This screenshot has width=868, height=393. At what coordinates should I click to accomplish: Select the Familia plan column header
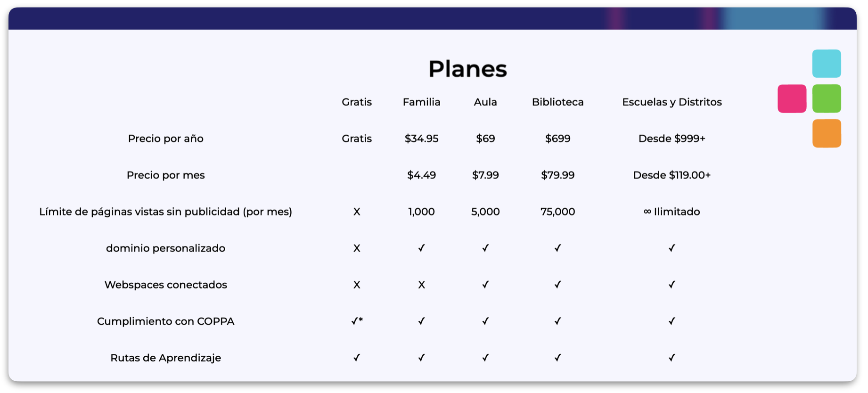tap(421, 102)
